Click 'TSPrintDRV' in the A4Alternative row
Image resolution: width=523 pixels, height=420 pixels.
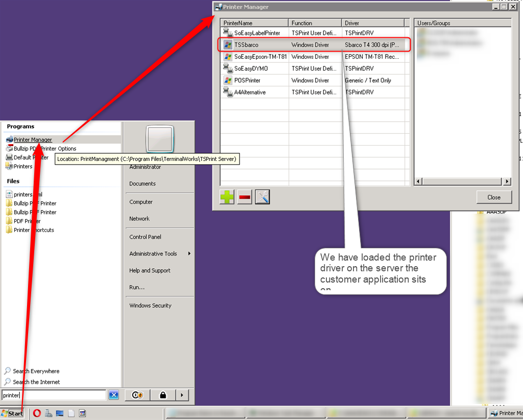[x=359, y=92]
